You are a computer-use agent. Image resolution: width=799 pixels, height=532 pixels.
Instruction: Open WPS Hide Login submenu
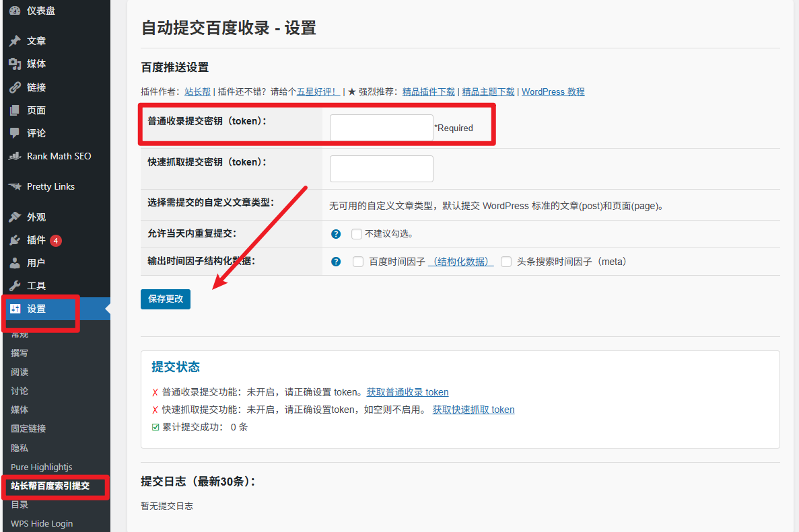coord(42,523)
